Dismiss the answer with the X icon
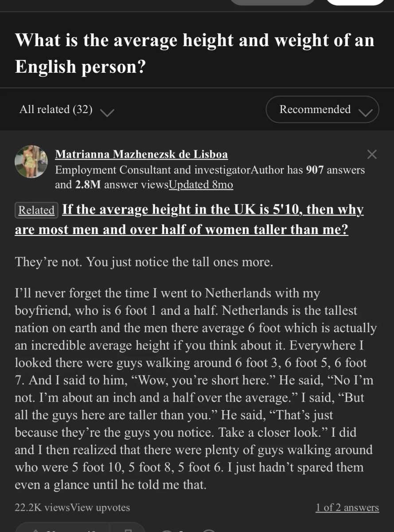The height and width of the screenshot is (532, 394). (372, 154)
